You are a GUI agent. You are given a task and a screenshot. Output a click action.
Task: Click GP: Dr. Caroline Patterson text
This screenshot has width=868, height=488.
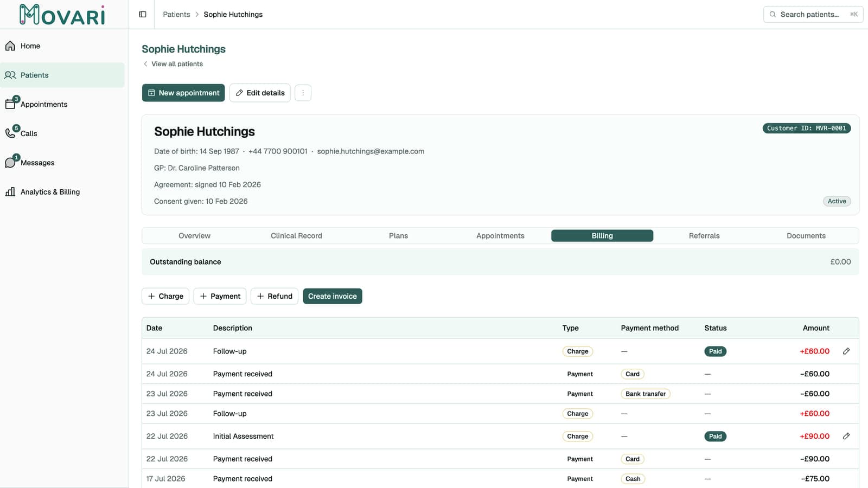tap(197, 168)
